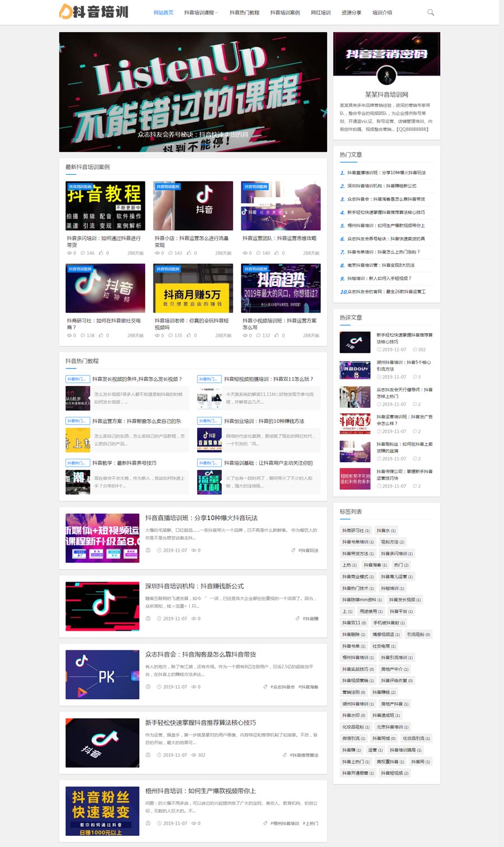The image size is (504, 847).
Task: Select tag 抖音短视频 (2) in 标签列表
Action: (x=395, y=773)
